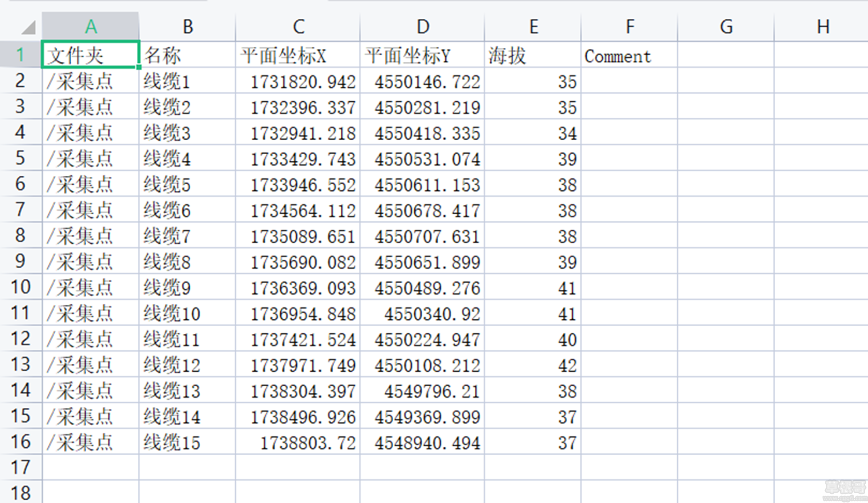Click /采集点 cell in the 线缆1 row

(x=90, y=81)
